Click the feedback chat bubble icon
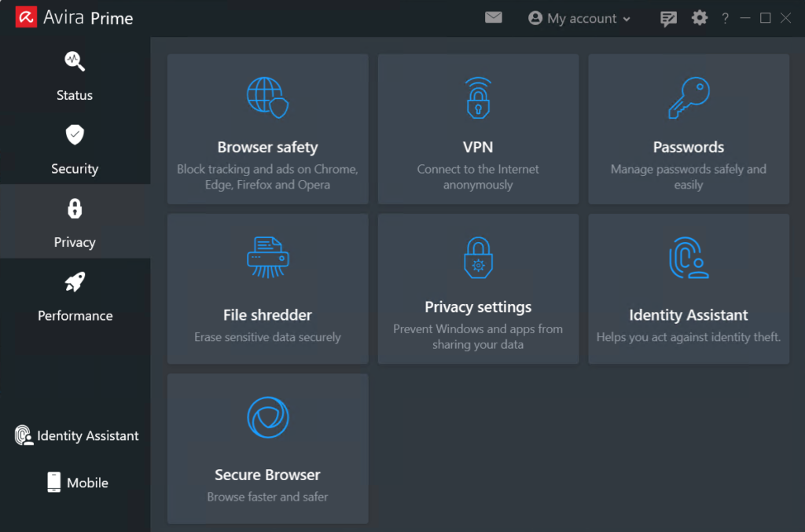This screenshot has width=805, height=532. point(668,18)
